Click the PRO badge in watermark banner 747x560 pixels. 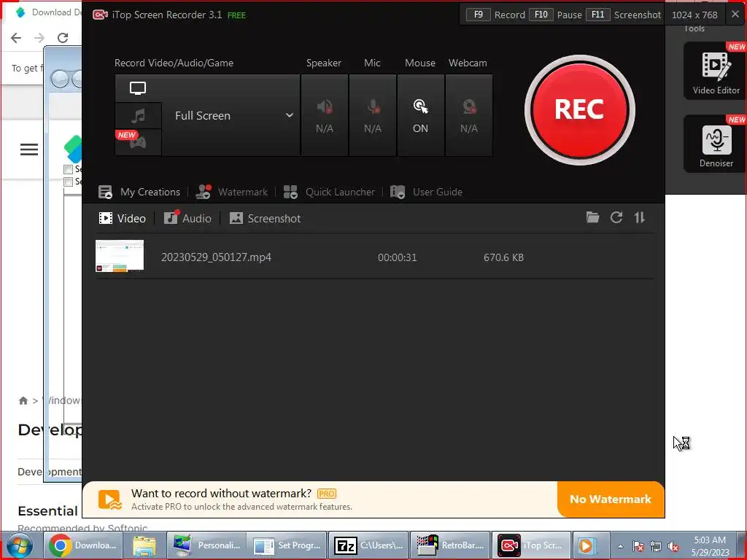[x=327, y=494]
